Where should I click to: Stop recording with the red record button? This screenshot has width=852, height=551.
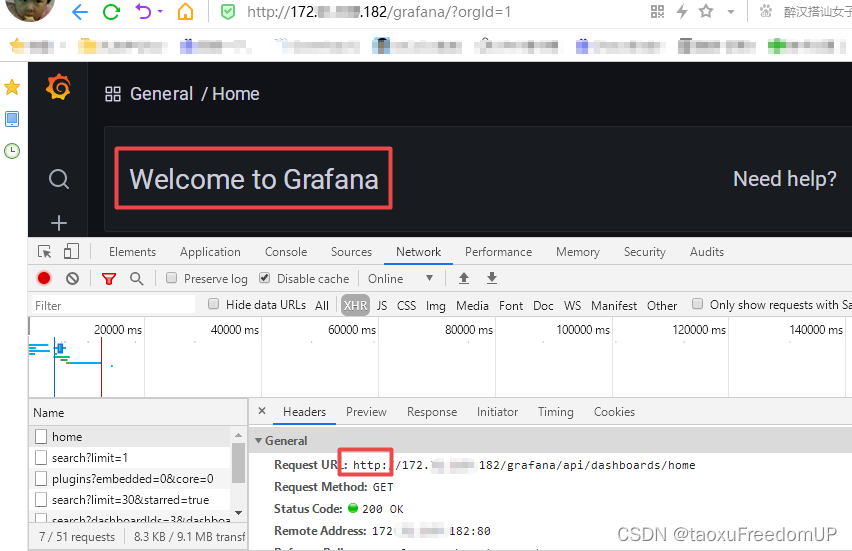(44, 278)
